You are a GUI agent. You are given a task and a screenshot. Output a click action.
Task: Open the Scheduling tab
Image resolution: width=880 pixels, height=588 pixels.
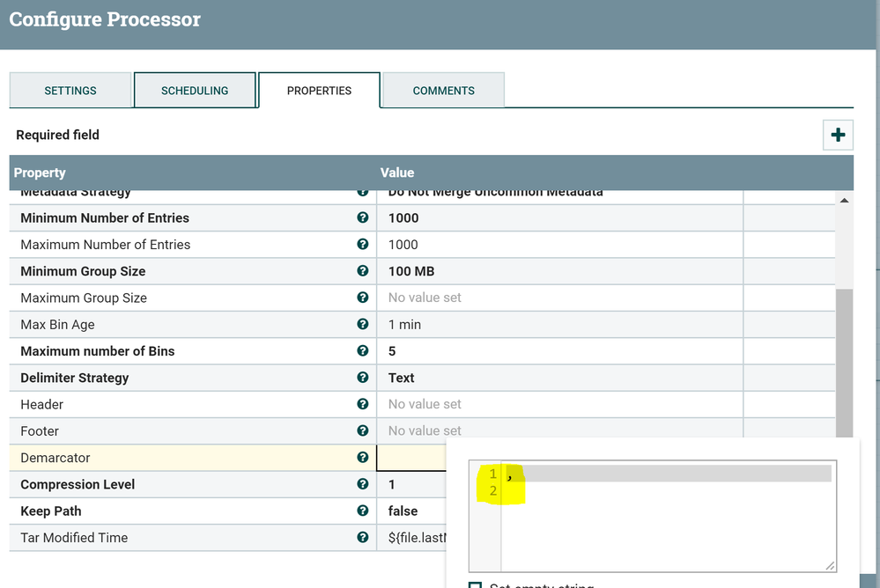click(195, 91)
